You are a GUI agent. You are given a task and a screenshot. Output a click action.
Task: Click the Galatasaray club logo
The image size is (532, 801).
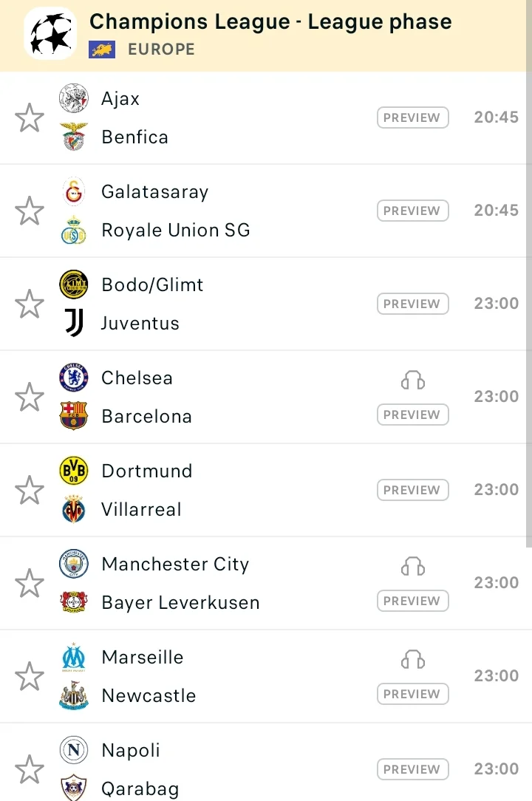74,191
